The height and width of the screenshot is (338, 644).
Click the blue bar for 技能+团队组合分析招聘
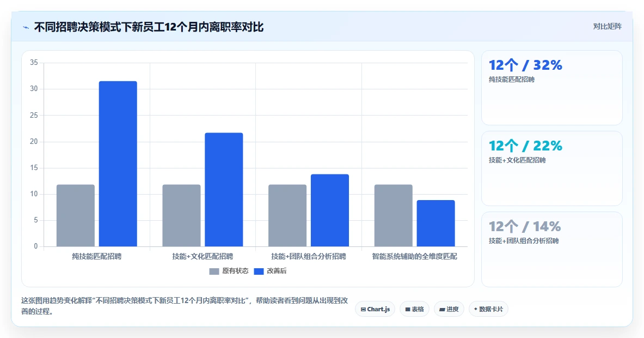(x=330, y=210)
